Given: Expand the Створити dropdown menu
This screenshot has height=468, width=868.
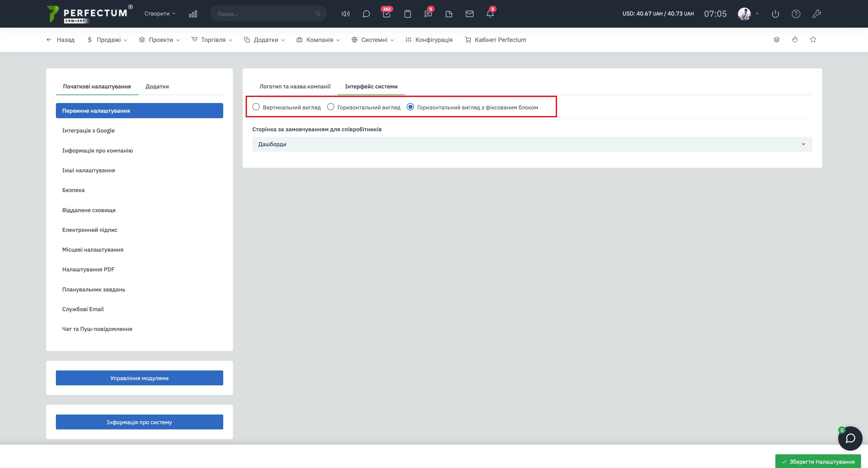Looking at the screenshot, I should click(160, 14).
